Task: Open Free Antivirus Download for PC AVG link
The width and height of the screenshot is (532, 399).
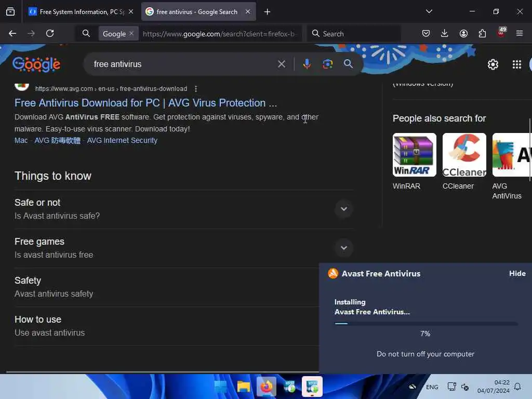Action: pyautogui.click(x=145, y=103)
